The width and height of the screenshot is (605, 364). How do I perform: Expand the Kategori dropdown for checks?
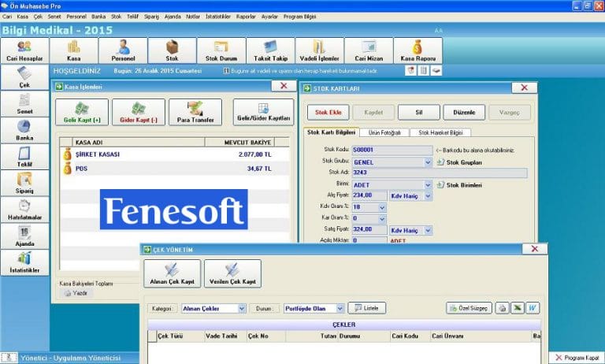coord(241,308)
